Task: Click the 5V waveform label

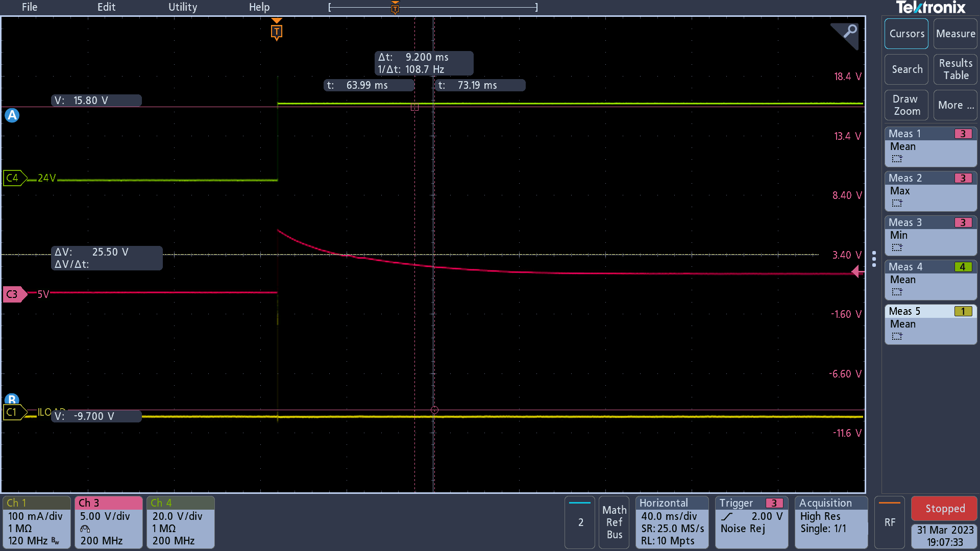Action: pos(43,294)
